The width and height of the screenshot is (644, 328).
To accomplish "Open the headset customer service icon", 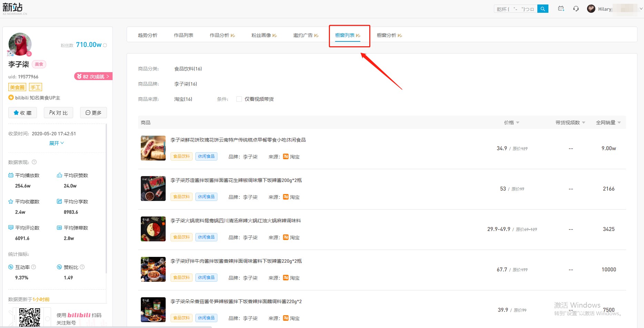I will 576,9.
